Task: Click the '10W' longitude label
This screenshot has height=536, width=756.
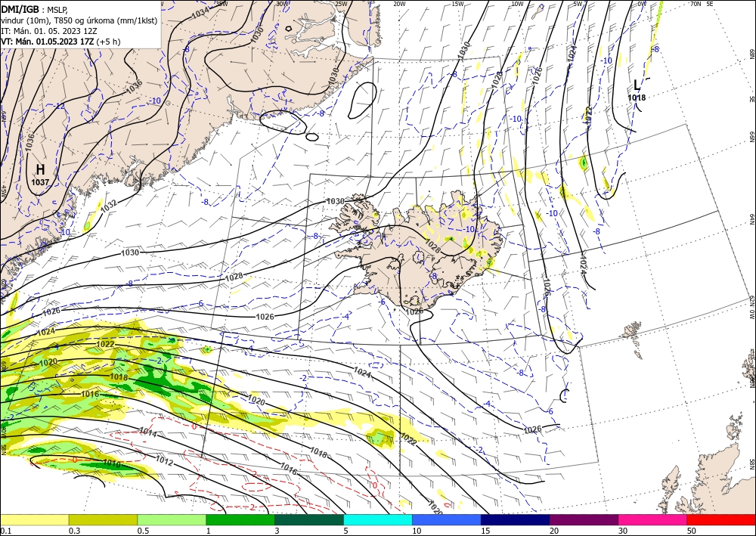Action: click(517, 4)
